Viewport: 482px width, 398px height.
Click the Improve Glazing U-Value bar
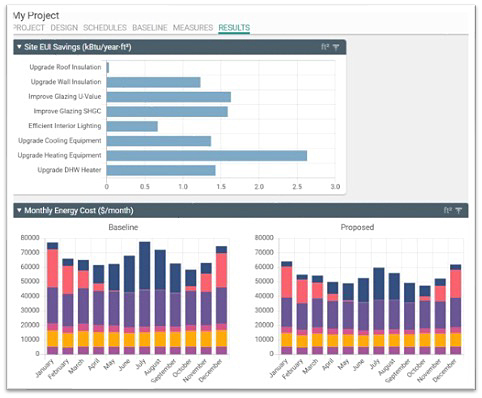169,97
